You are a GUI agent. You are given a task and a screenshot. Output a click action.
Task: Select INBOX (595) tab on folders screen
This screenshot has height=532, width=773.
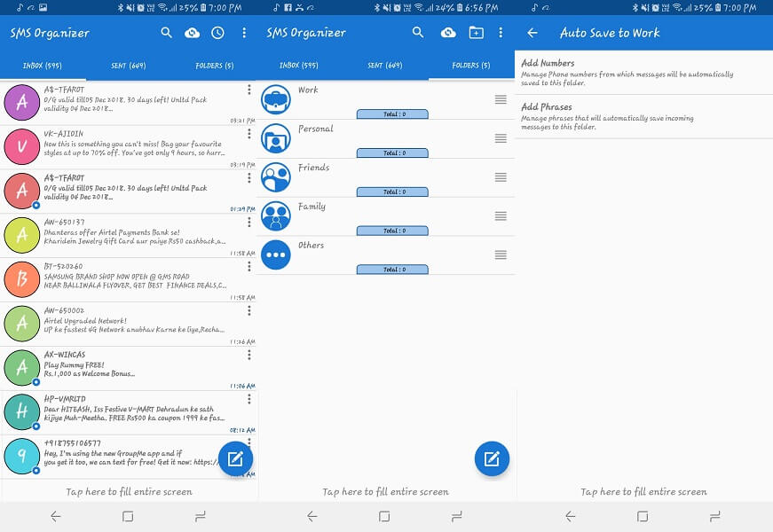click(x=299, y=66)
